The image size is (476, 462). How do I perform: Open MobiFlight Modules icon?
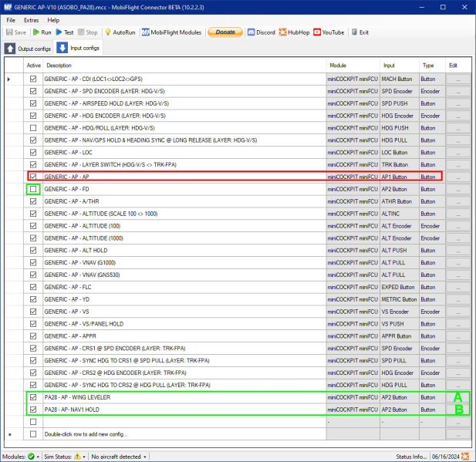[x=145, y=32]
